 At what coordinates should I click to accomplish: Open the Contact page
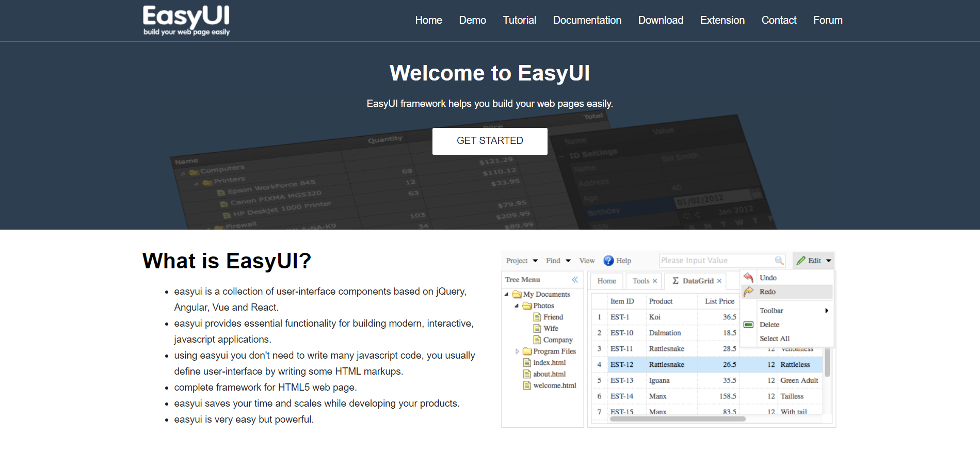pyautogui.click(x=779, y=20)
